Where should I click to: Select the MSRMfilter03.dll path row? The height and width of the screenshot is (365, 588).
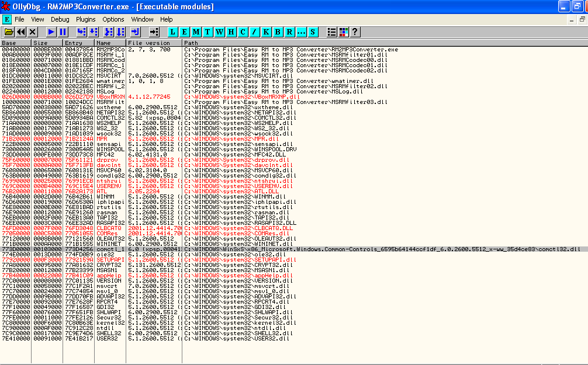point(286,102)
